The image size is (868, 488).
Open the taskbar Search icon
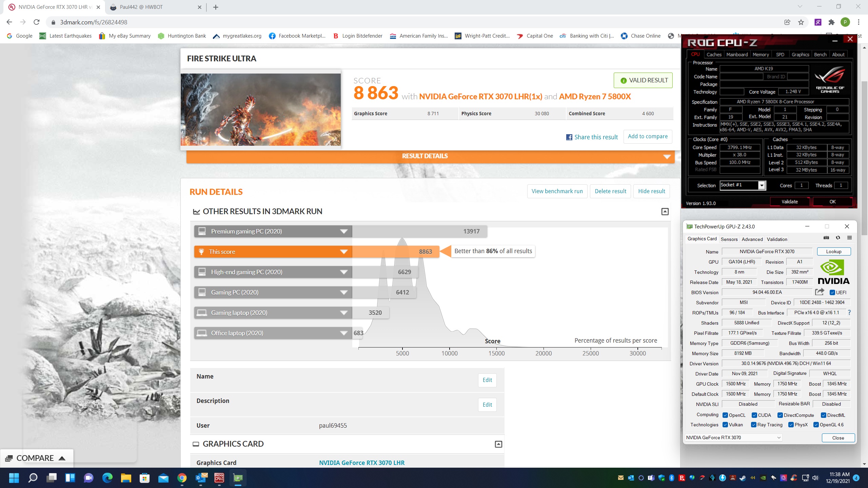point(33,478)
